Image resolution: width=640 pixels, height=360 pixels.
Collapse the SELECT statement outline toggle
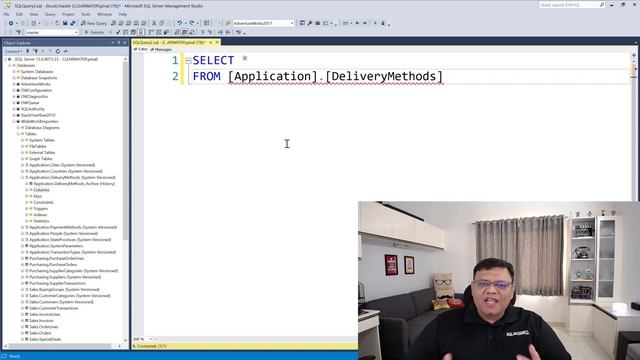(188, 60)
